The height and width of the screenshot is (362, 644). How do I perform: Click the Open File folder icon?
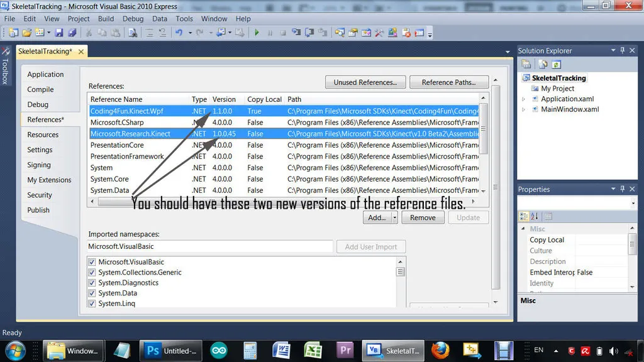[26, 33]
